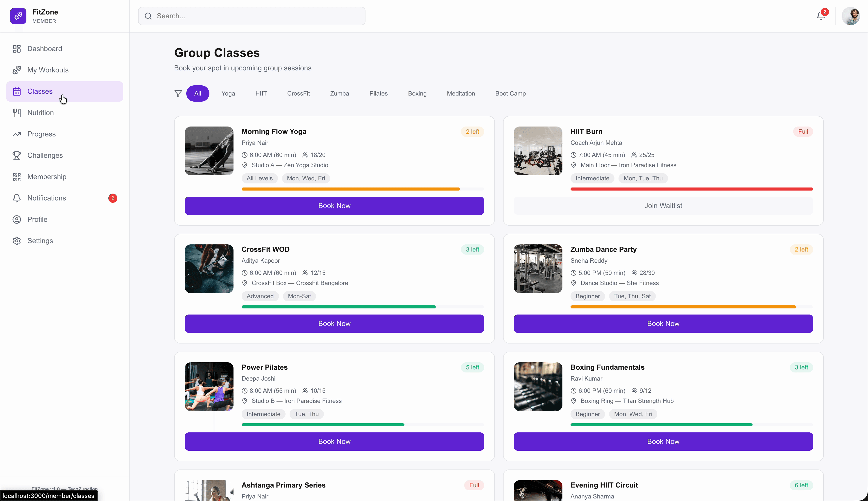Select the My Workouts dumbbell icon
The image size is (868, 501).
[x=16, y=70]
